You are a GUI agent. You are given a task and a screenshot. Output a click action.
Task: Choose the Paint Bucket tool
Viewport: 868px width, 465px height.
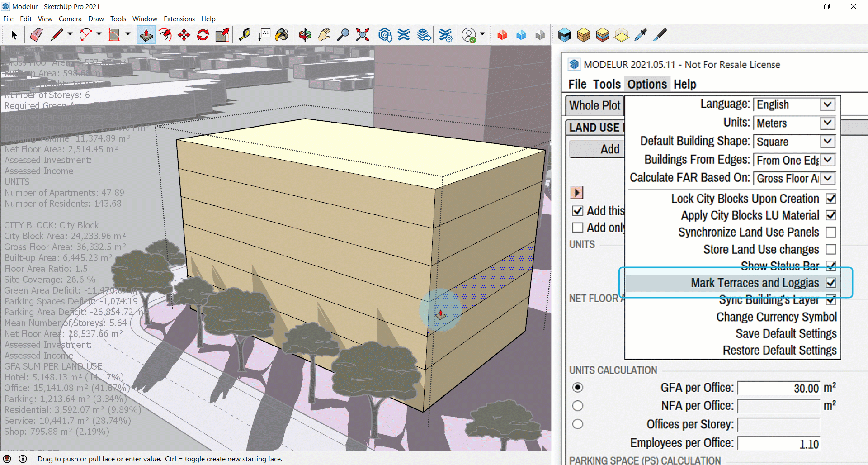(x=282, y=35)
